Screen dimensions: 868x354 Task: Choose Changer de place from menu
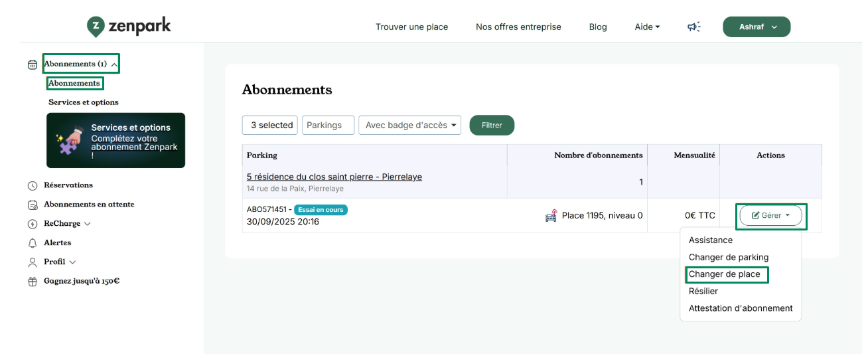pos(725,274)
